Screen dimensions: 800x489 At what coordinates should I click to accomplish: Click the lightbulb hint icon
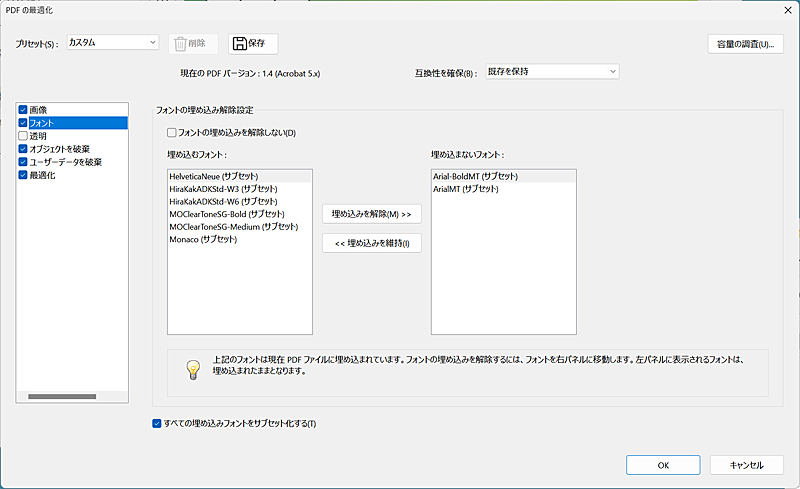click(195, 369)
